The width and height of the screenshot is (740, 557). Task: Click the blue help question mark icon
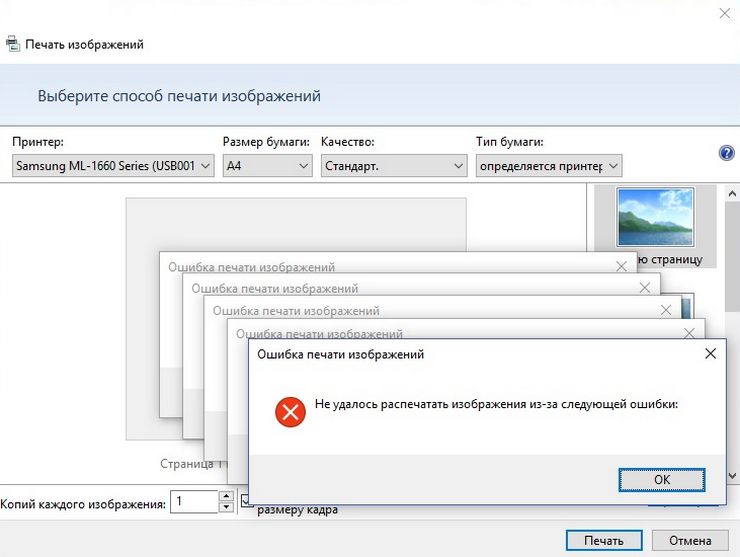tap(727, 153)
